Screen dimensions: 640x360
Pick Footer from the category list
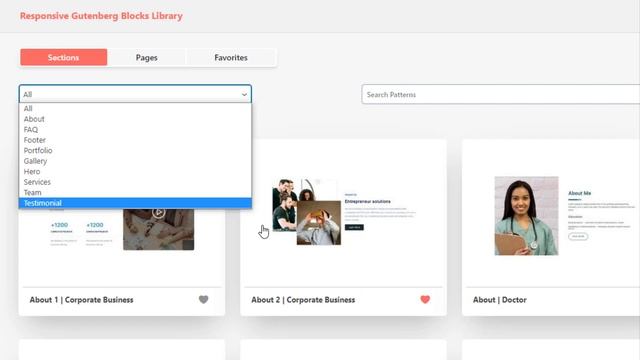(x=135, y=140)
